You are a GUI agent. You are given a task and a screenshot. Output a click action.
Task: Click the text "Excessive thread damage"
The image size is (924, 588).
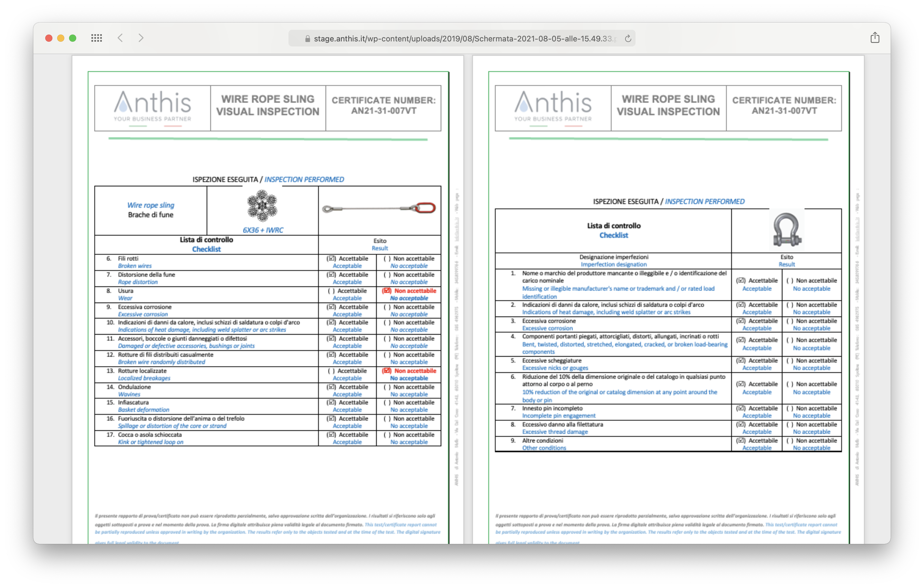555,432
